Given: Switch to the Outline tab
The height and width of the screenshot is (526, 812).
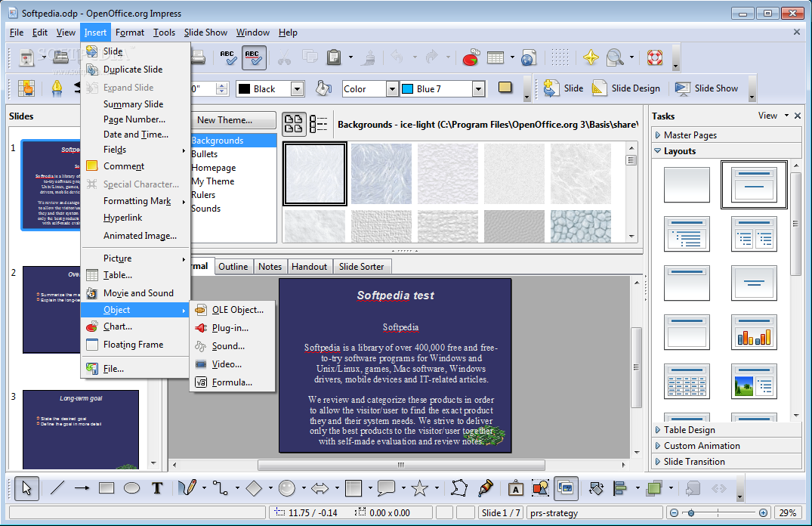Looking at the screenshot, I should point(233,266).
